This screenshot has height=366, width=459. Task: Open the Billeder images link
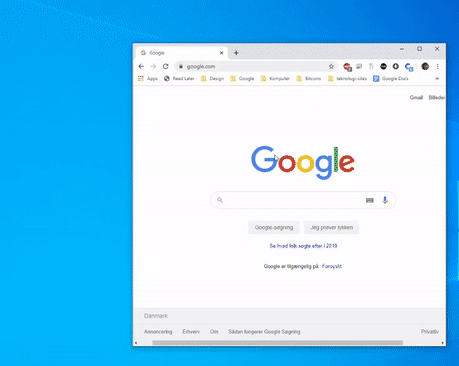pos(437,97)
